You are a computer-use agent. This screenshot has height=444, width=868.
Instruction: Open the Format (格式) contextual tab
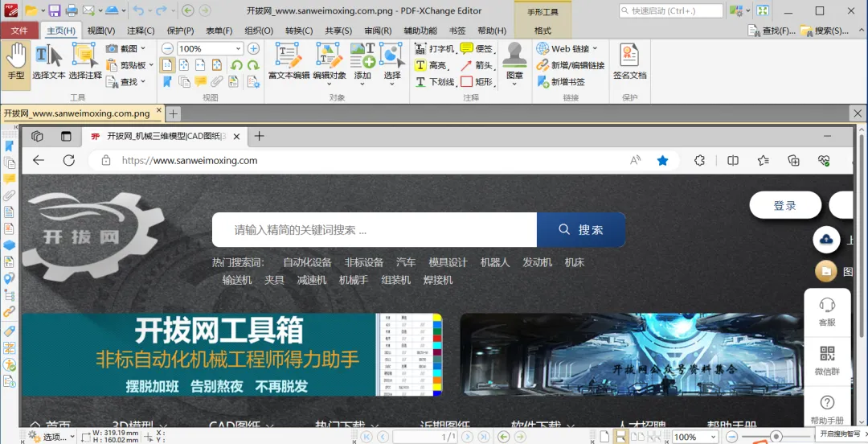542,31
